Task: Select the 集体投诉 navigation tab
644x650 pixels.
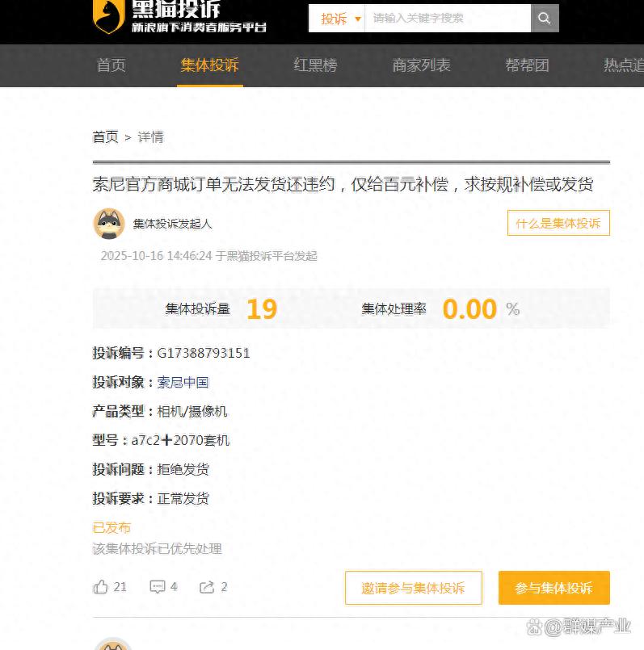Action: coord(210,65)
